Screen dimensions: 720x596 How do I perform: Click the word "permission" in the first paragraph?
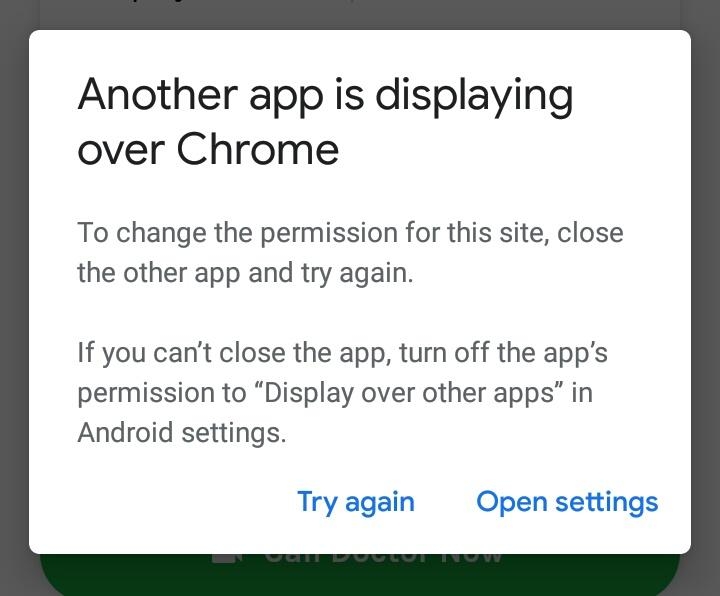point(329,233)
